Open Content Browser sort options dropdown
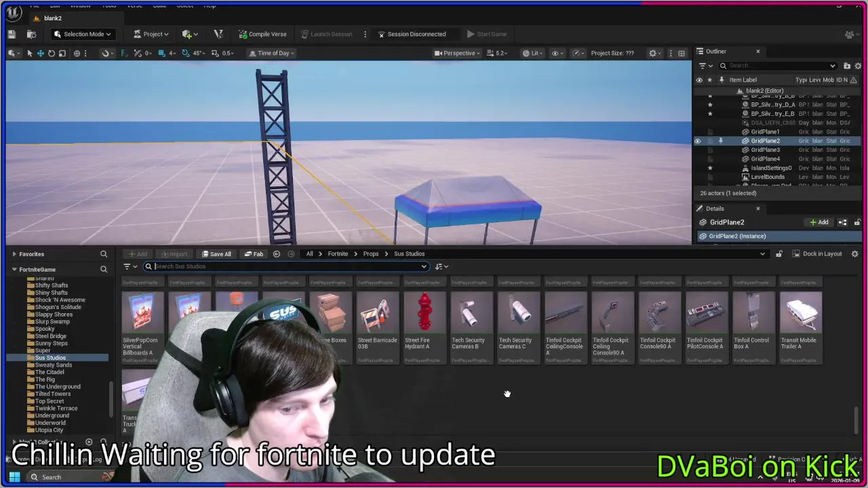This screenshot has width=868, height=488. (441, 266)
